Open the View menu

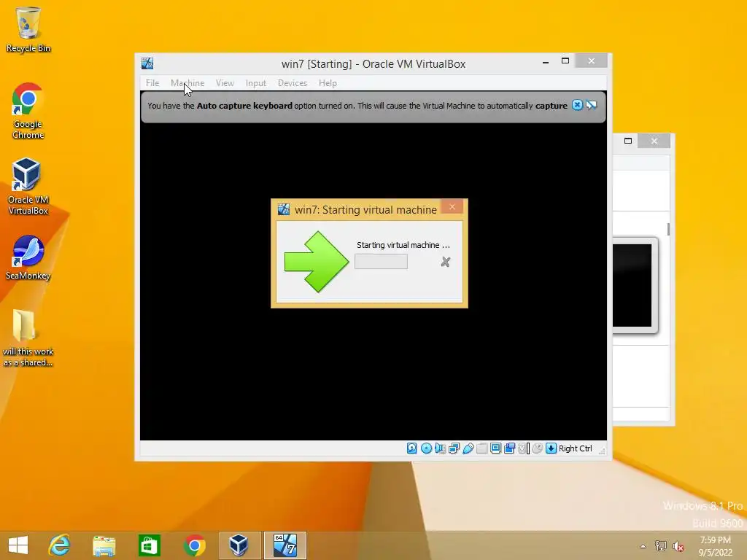[x=225, y=83]
